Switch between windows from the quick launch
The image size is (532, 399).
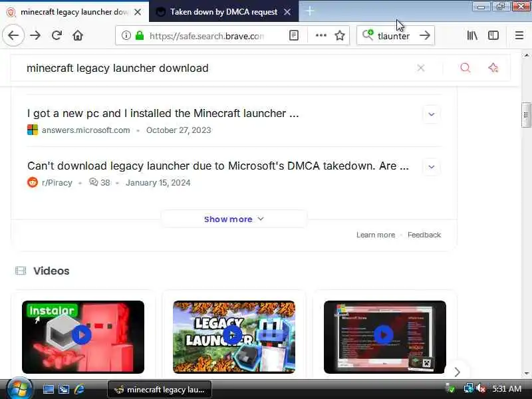click(64, 389)
